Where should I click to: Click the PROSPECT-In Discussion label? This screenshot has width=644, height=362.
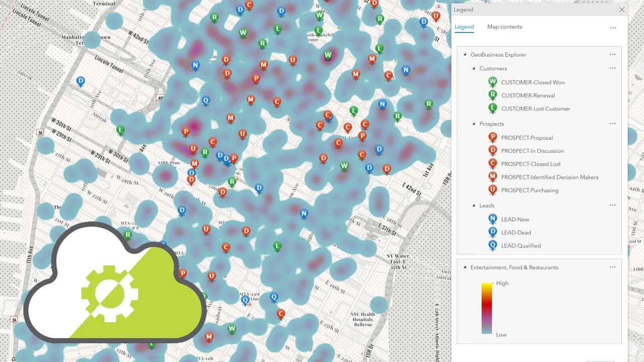pos(532,151)
